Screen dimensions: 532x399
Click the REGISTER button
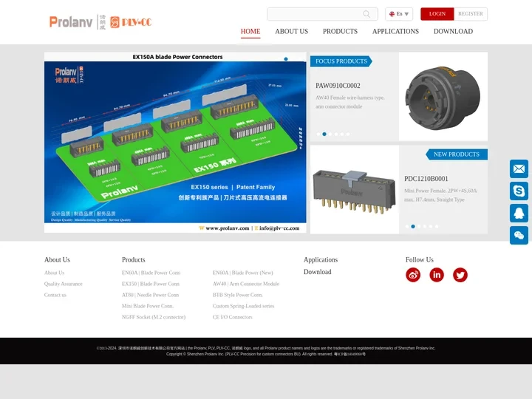click(470, 14)
